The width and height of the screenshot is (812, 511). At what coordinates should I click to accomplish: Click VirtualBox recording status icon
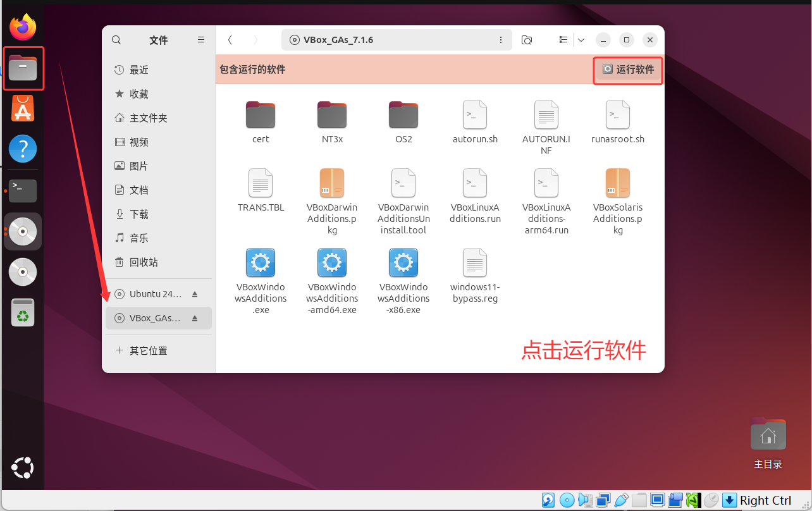[675, 500]
